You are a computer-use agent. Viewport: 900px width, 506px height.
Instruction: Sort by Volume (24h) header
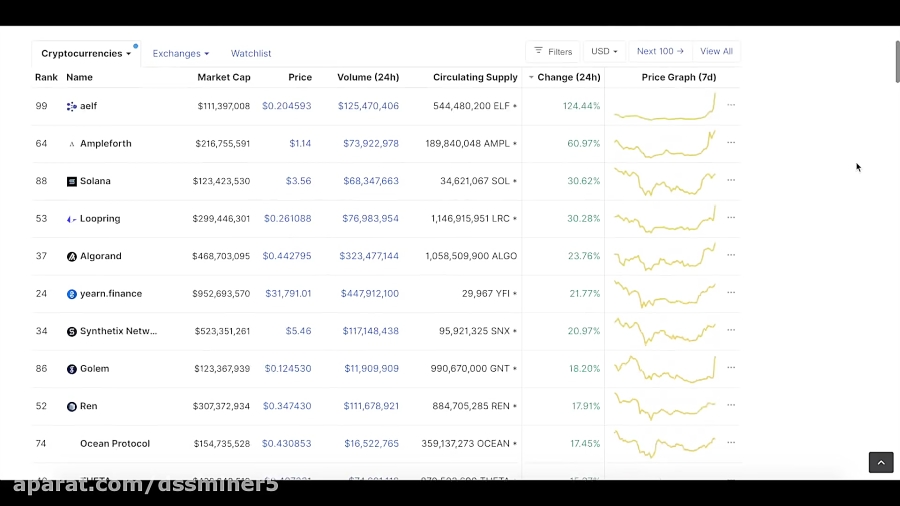point(368,77)
